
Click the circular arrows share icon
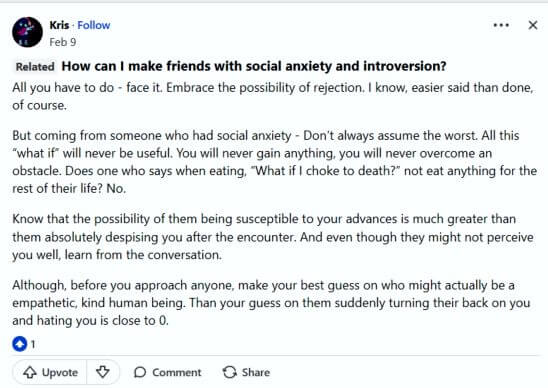[230, 372]
